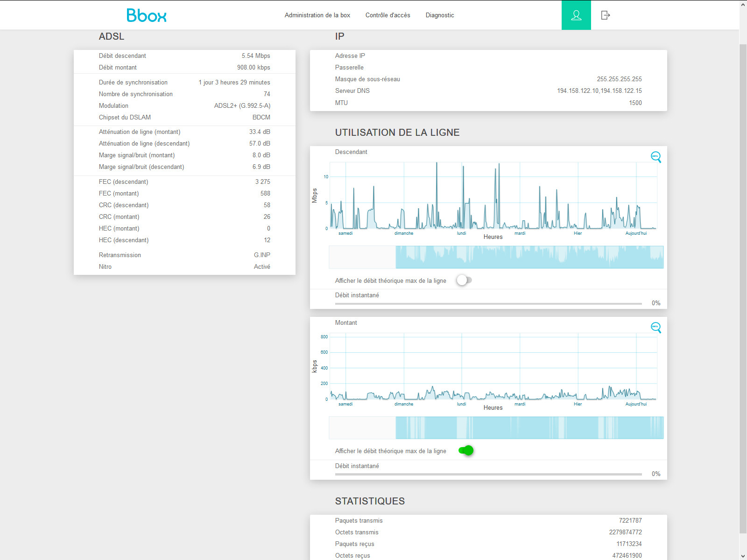Screen dimensions: 747x560
Task: Click the Montant timeline range selector strip
Action: 496,428
